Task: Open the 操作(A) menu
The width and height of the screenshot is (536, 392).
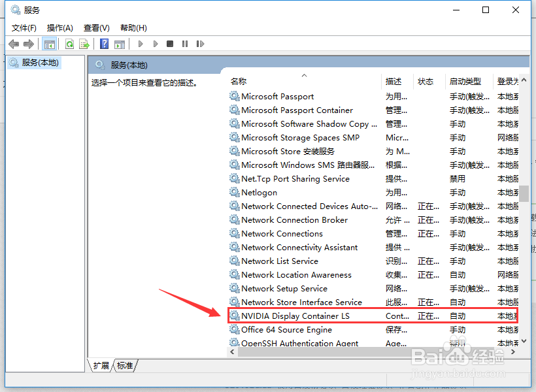Action: [59, 28]
